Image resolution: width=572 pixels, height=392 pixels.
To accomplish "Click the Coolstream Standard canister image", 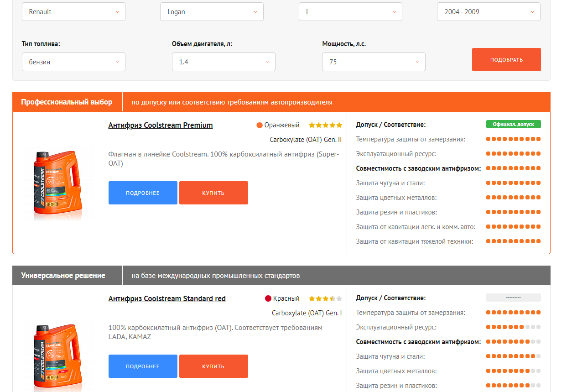I will 57,357.
